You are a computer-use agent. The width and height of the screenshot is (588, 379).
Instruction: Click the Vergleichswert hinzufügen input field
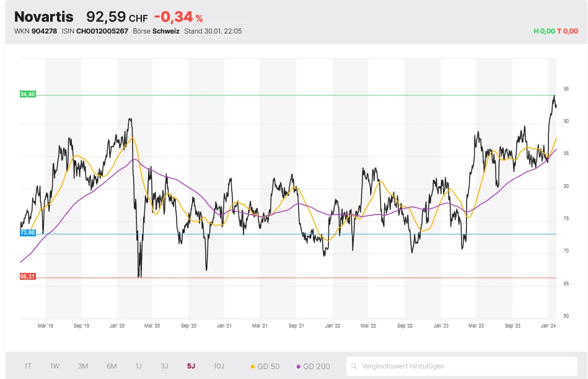click(459, 366)
